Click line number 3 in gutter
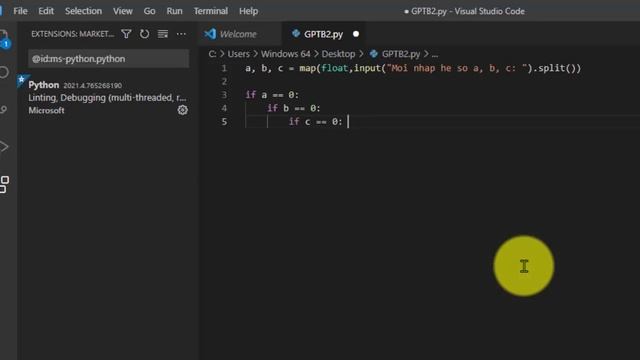Viewport: 640px width, 360px height. [224, 95]
